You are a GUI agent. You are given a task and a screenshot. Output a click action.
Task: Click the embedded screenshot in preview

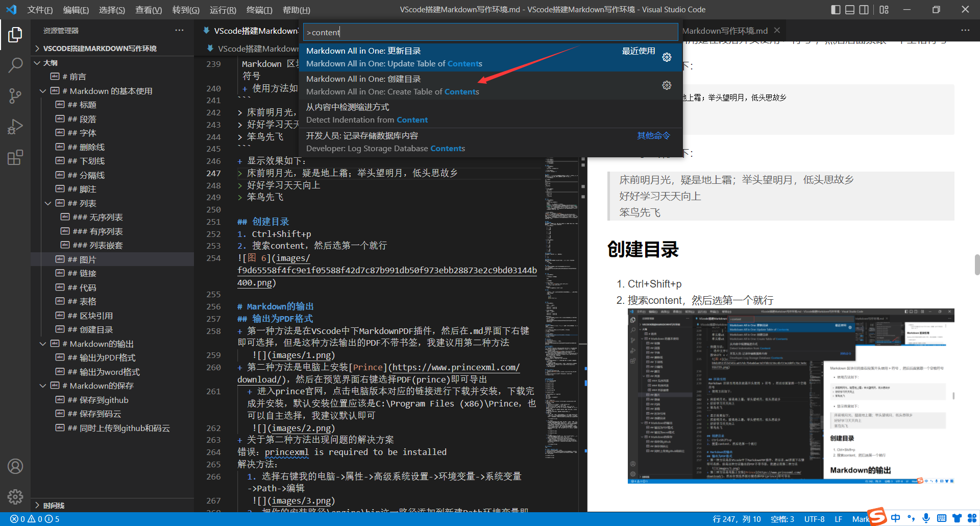pos(791,396)
